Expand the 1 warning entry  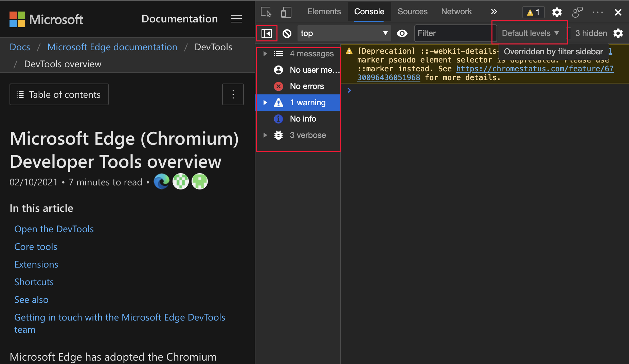point(265,102)
